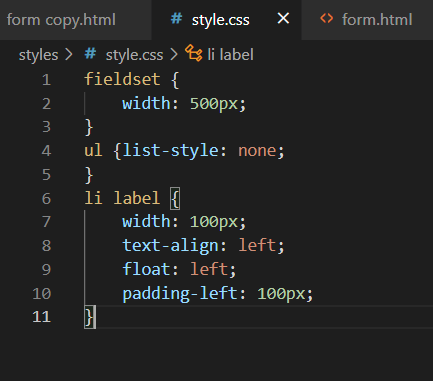Click line number 11 in the gutter

tap(42, 317)
